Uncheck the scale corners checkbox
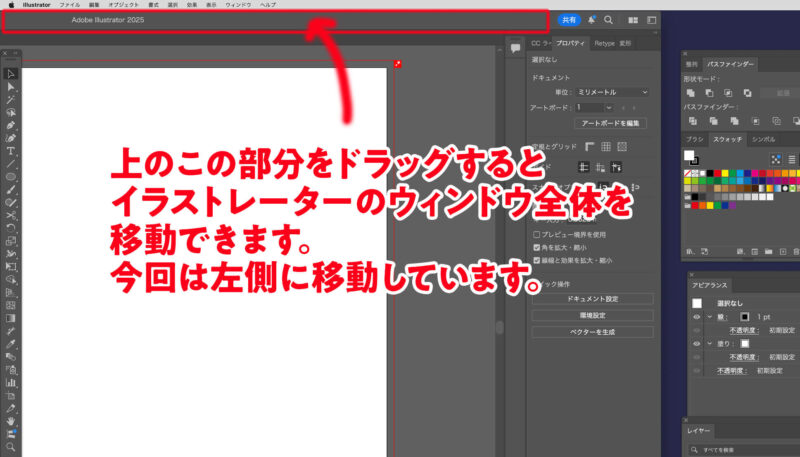This screenshot has height=457, width=800. pyautogui.click(x=536, y=247)
